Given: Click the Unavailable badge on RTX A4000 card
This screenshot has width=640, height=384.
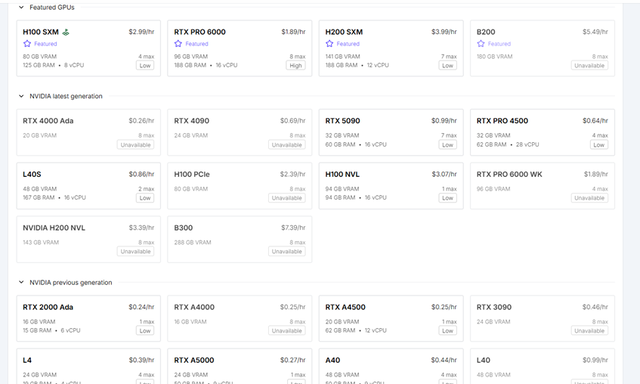Looking at the screenshot, I should pyautogui.click(x=287, y=331).
